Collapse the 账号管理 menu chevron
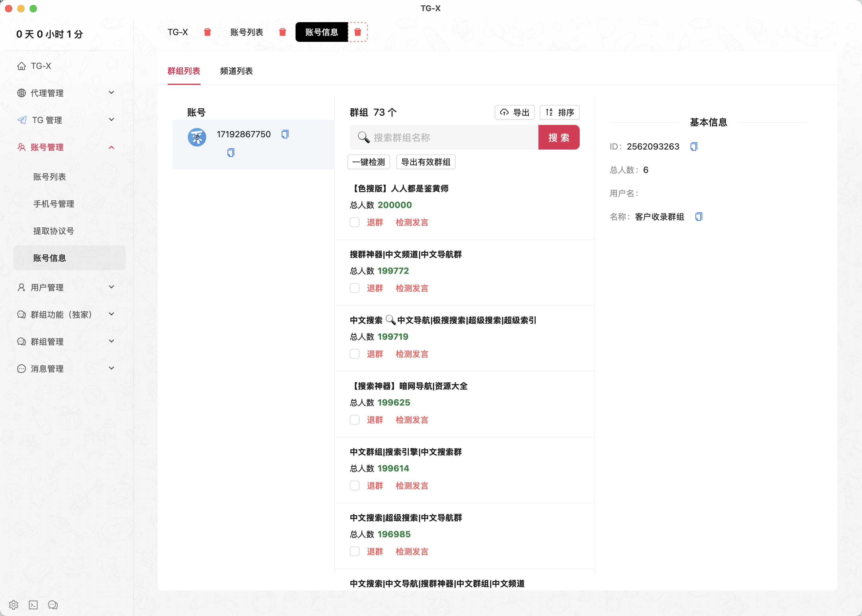The width and height of the screenshot is (862, 616). pyautogui.click(x=111, y=147)
